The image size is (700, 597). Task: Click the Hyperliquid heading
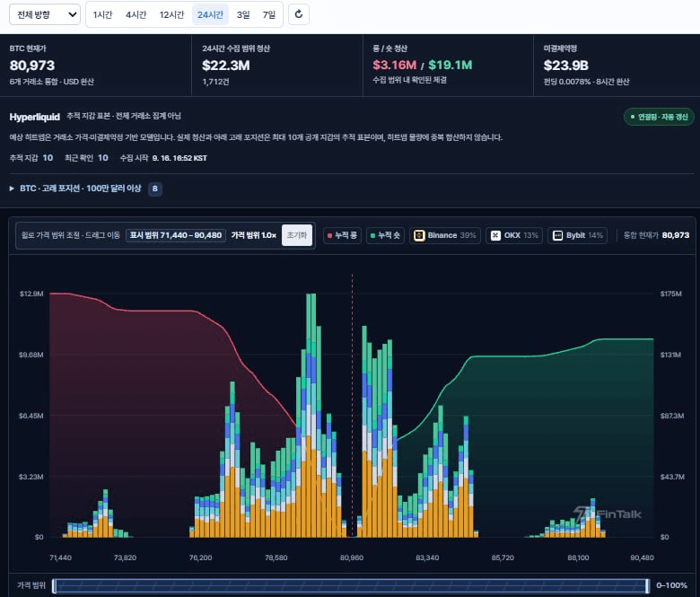[34, 117]
